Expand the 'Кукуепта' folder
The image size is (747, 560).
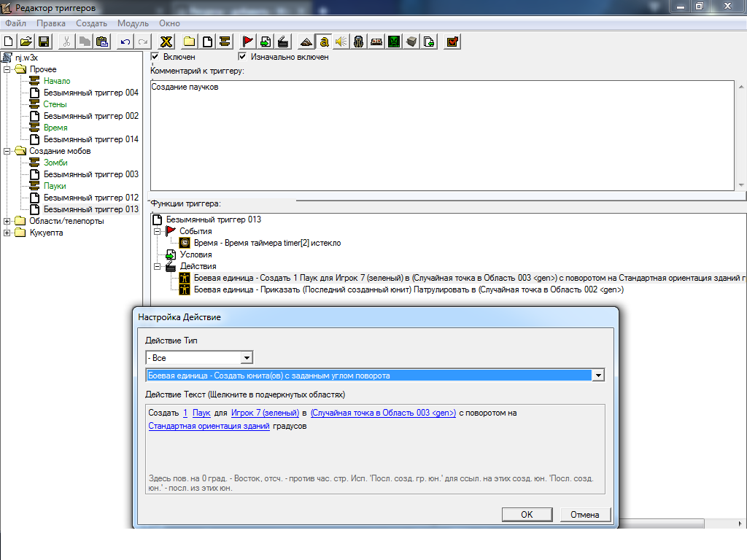click(7, 233)
